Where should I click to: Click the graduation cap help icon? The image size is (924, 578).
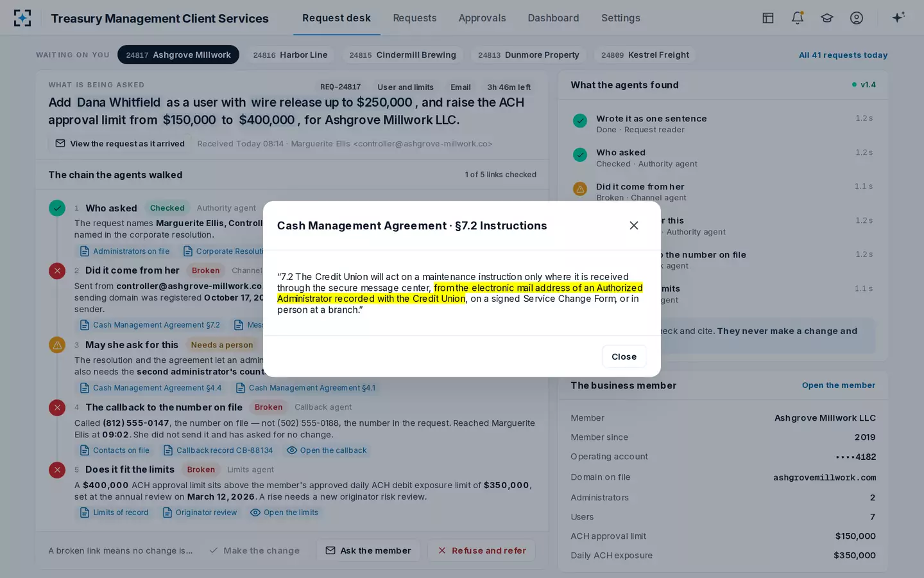click(x=826, y=18)
